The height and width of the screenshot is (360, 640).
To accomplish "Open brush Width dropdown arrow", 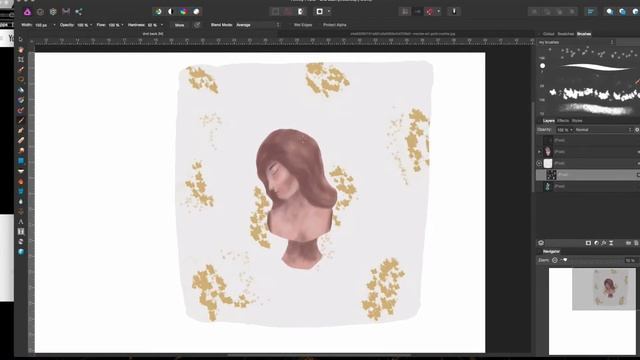I will (x=54, y=25).
